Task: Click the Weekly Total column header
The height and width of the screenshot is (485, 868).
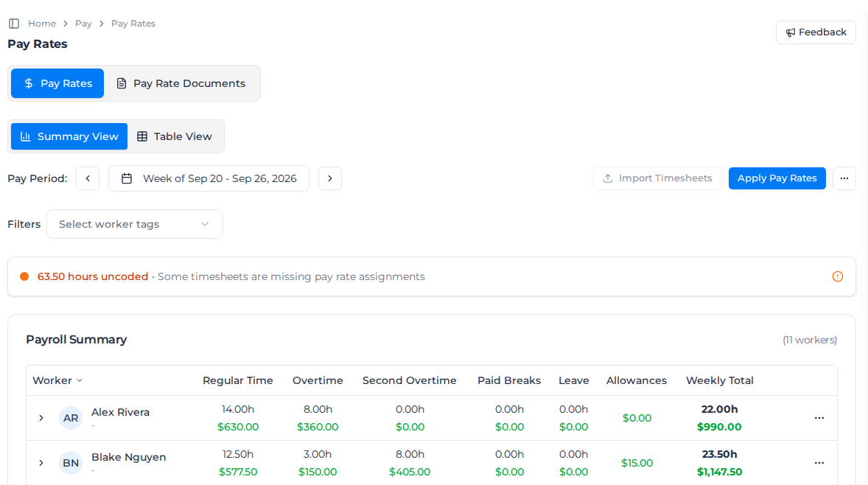Action: point(720,380)
